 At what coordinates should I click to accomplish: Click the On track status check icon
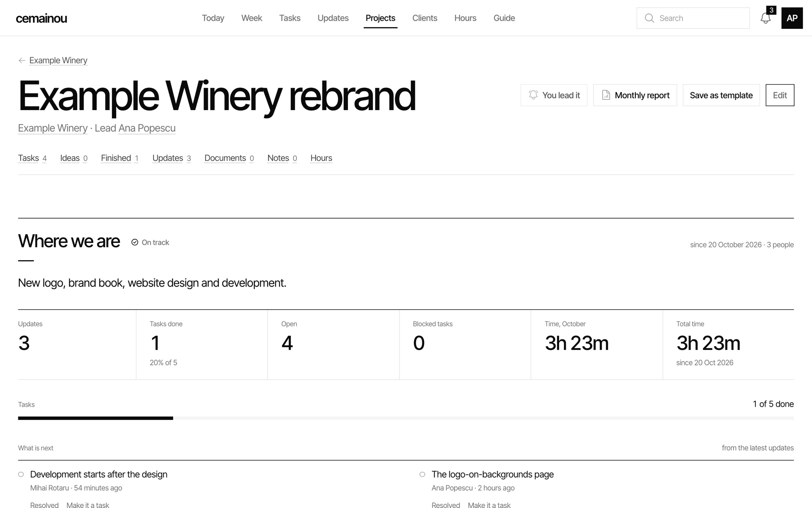(135, 242)
